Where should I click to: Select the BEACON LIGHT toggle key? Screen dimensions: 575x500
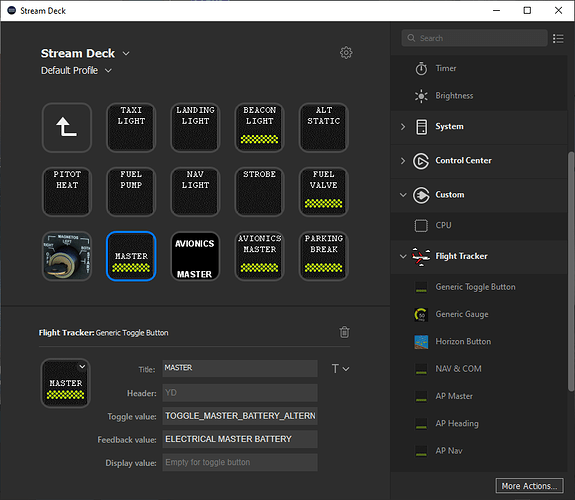(x=260, y=127)
